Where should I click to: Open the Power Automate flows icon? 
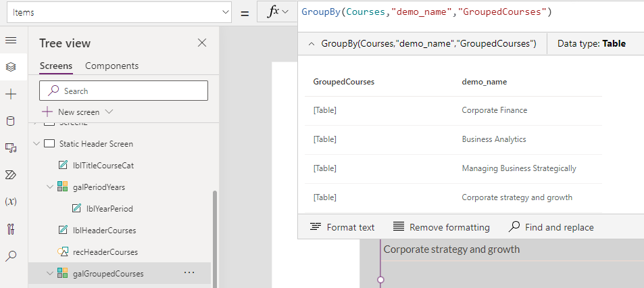point(11,175)
